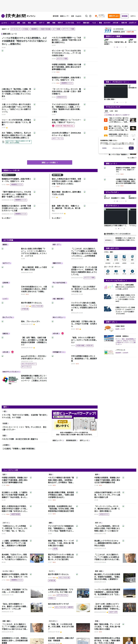Select the スポーツ navigation item

[x=42, y=23]
